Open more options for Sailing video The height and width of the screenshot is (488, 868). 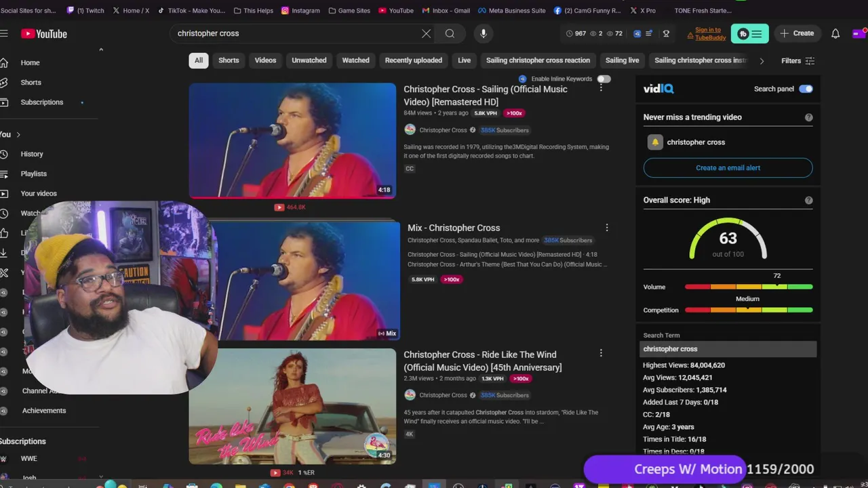coord(601,88)
